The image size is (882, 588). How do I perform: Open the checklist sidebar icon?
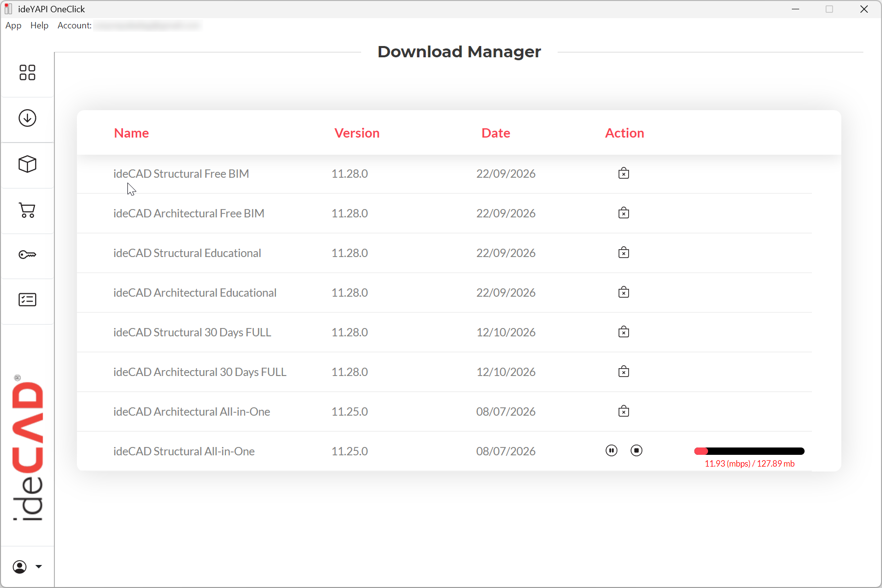pyautogui.click(x=27, y=300)
